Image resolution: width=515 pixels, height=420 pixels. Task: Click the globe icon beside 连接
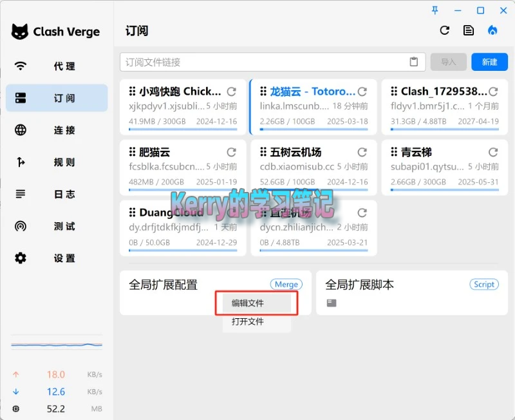coord(21,130)
